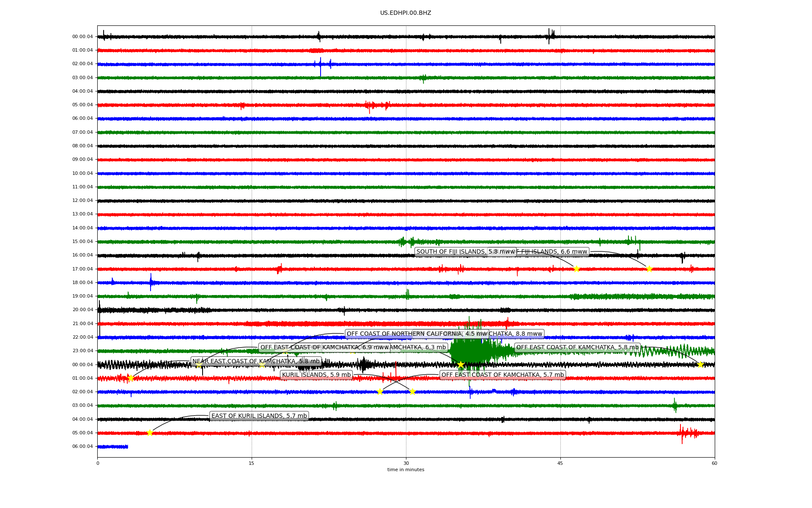Select the star marker for the OFF EAST COAST OF KAMCHATKA 5.7 mb event
Viewport: 812px width, 508px height.
coord(380,392)
